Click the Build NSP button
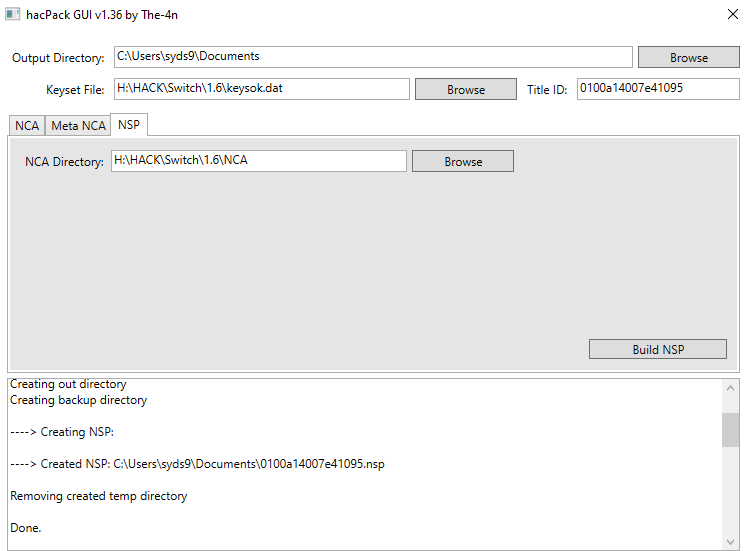Image resolution: width=748 pixels, height=551 pixels. pyautogui.click(x=658, y=349)
